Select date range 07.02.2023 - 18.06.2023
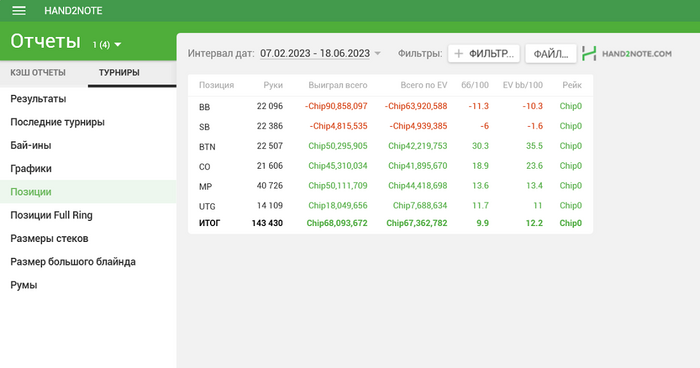 (x=315, y=54)
